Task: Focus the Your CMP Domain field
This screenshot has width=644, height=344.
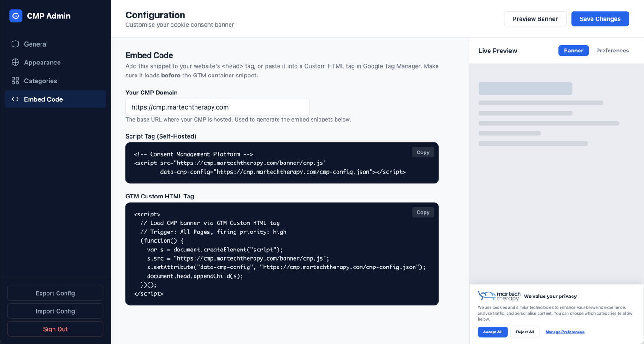Action: point(218,107)
